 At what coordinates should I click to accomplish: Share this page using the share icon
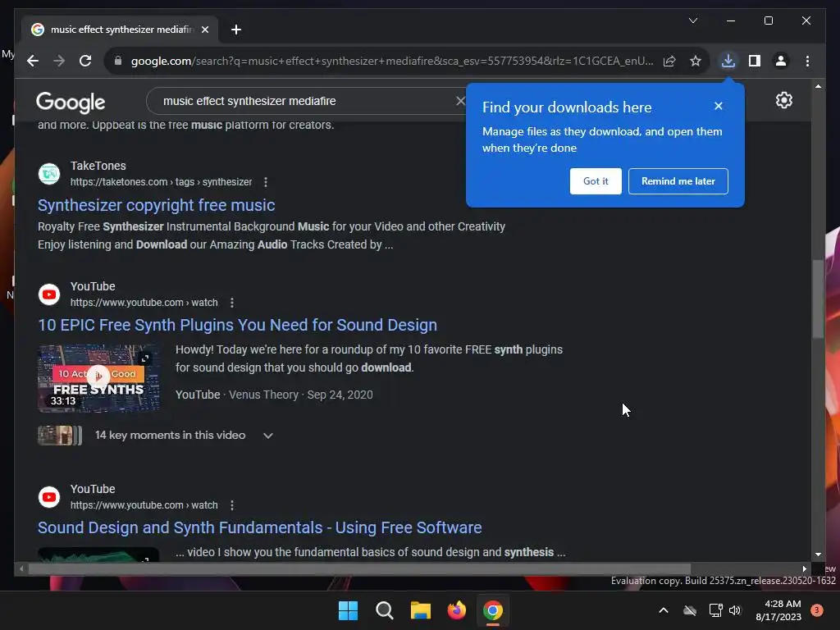click(669, 61)
